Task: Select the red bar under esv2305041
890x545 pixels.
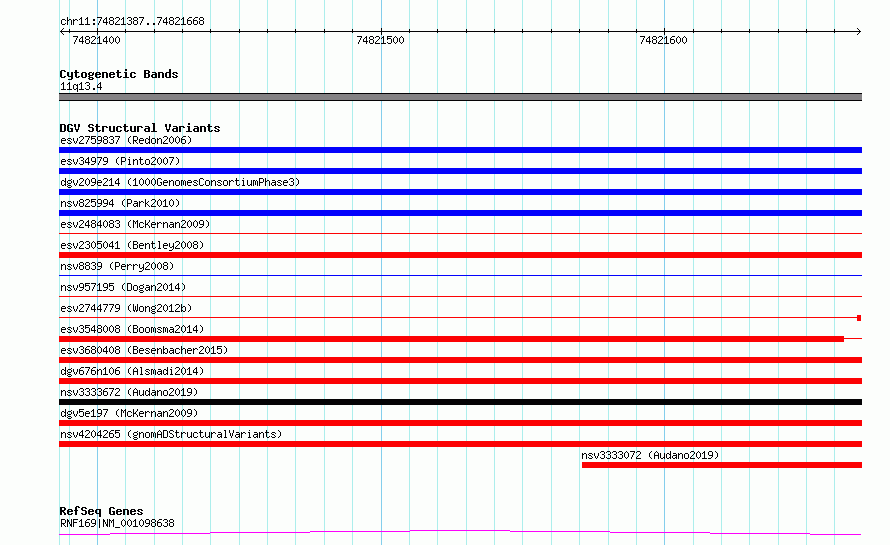Action: pyautogui.click(x=460, y=255)
